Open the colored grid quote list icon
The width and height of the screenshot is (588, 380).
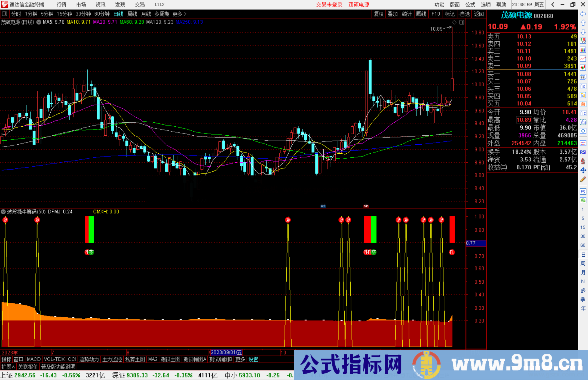tap(583, 50)
